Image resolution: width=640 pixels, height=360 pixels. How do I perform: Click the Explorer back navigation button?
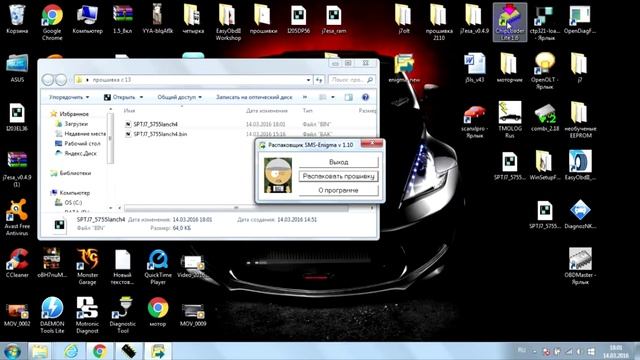tap(48, 80)
